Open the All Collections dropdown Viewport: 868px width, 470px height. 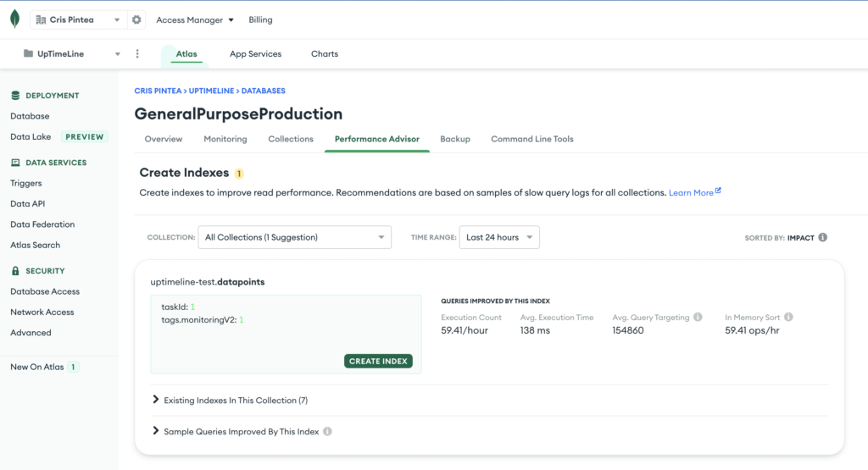tap(294, 237)
